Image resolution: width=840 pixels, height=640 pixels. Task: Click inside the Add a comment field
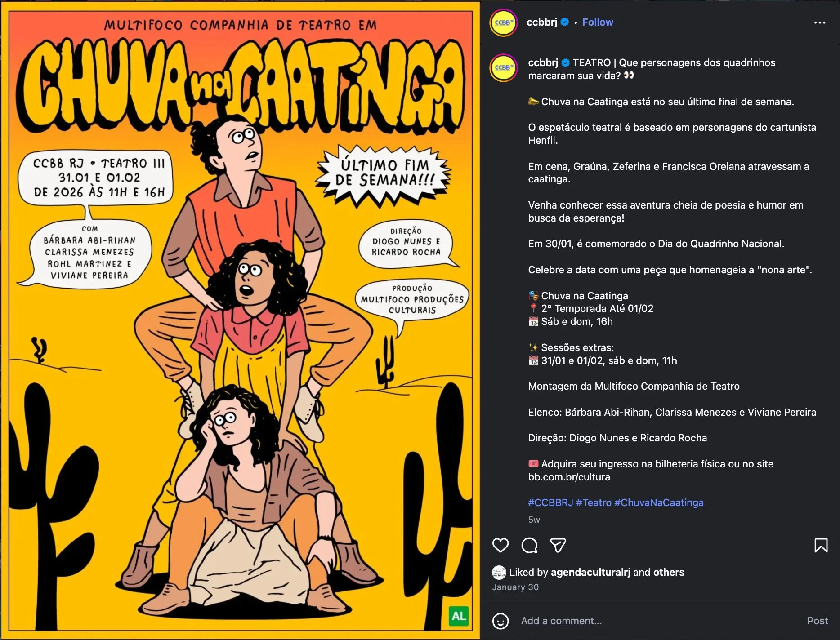click(x=659, y=621)
